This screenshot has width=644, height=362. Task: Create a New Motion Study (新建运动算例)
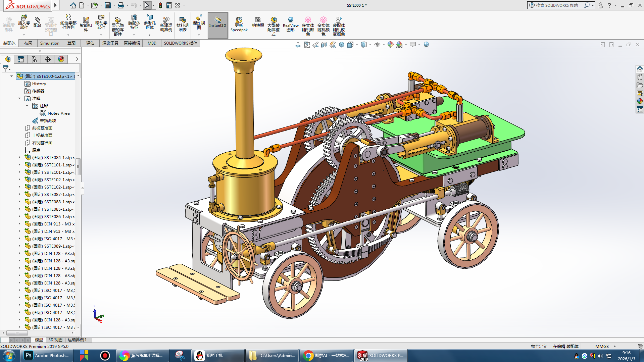166,24
